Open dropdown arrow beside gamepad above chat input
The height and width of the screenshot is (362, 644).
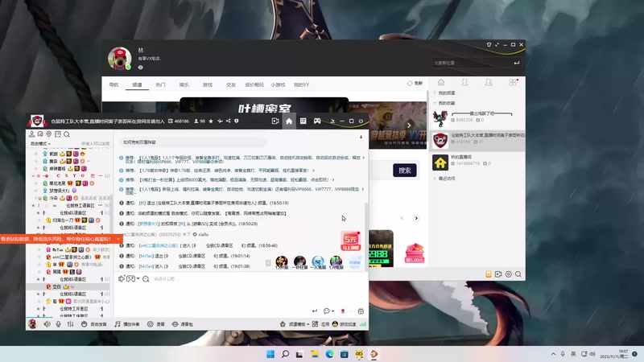(x=138, y=278)
